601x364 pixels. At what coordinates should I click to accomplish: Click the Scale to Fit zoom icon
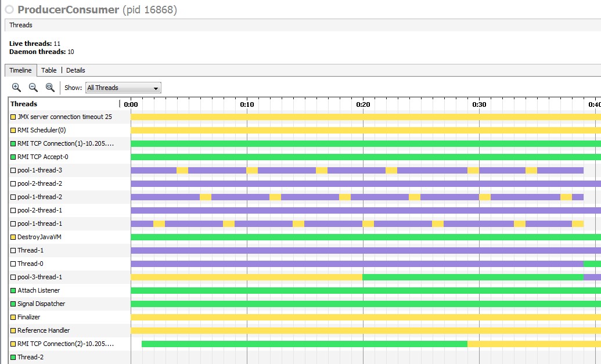coord(50,88)
